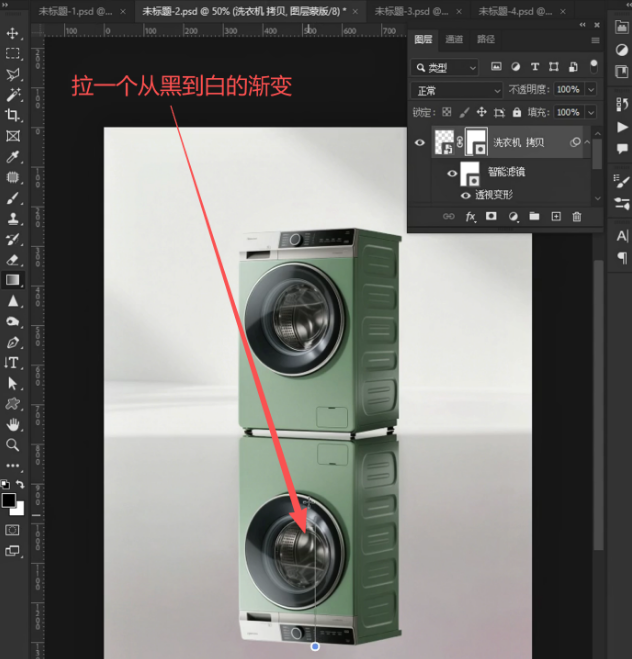Select the History Brush tool

[x=12, y=239]
